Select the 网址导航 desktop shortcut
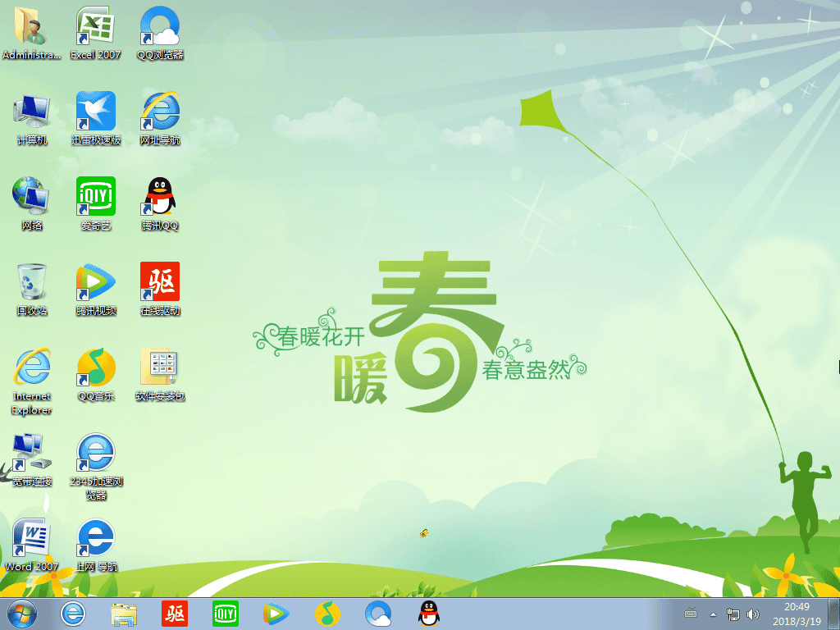This screenshot has width=840, height=630. click(x=160, y=119)
